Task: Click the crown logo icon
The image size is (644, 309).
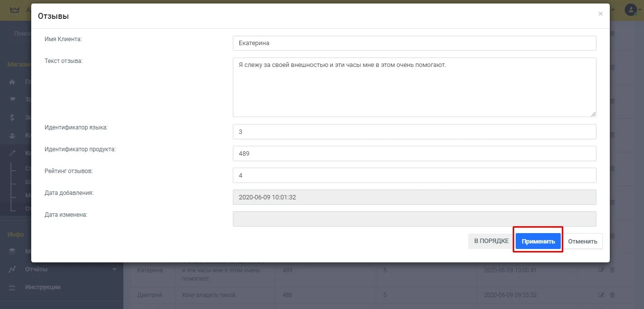Action: 14,9
